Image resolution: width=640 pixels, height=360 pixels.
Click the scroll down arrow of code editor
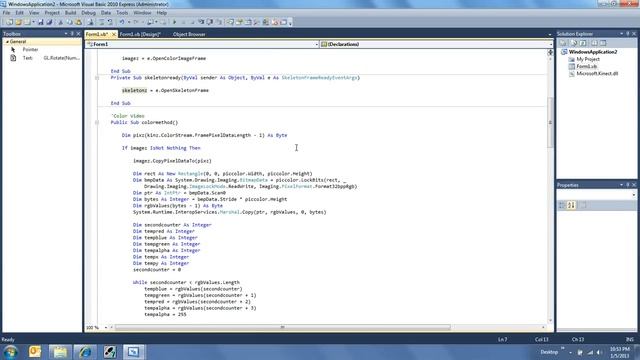point(550,320)
